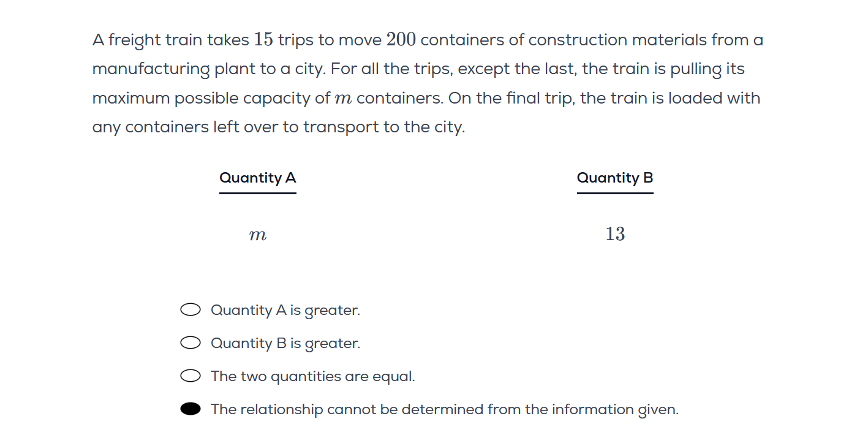Click the underline beneath Quantity A heading
This screenshot has width=868, height=435.
coord(258,193)
